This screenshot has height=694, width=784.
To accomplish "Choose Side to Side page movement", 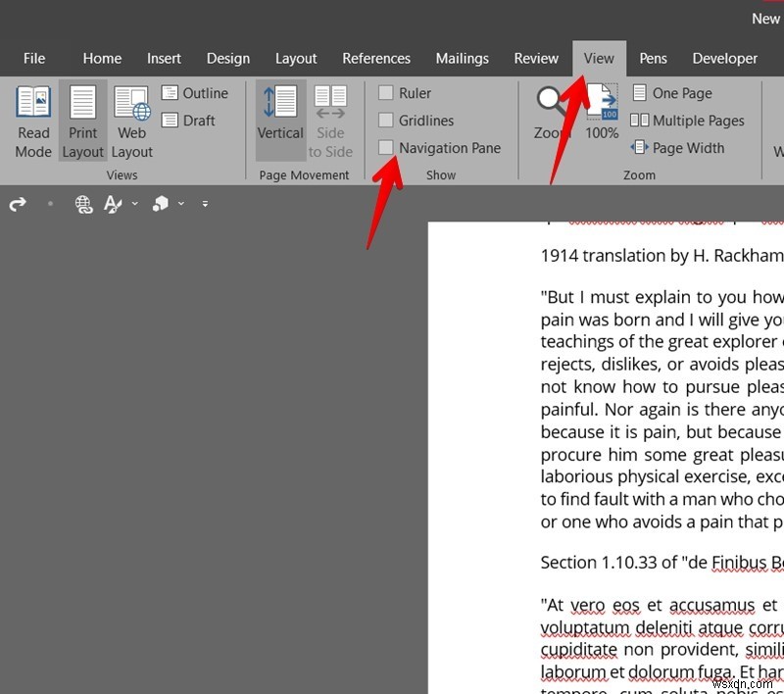I will (x=330, y=122).
